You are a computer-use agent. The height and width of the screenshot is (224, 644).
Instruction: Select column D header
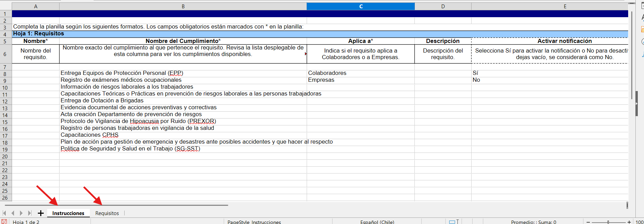coord(443,6)
